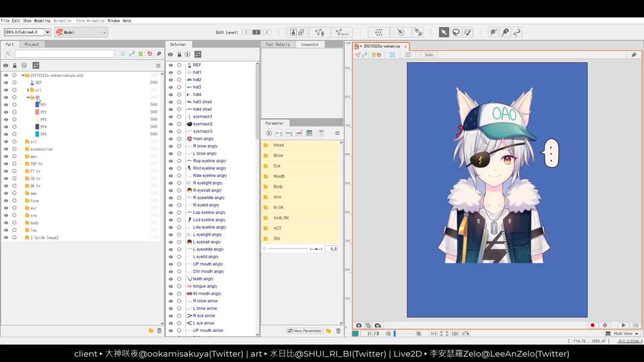Click the canvas zoom slider

(x=404, y=334)
